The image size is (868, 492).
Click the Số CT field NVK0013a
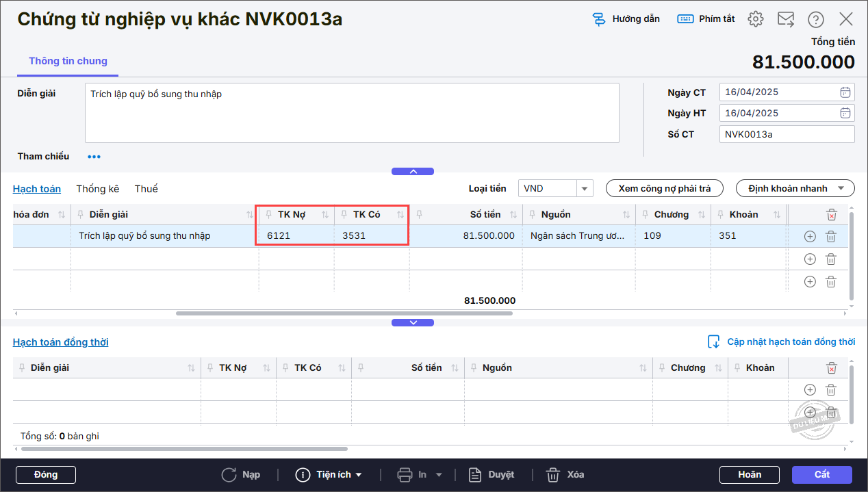[x=787, y=134]
